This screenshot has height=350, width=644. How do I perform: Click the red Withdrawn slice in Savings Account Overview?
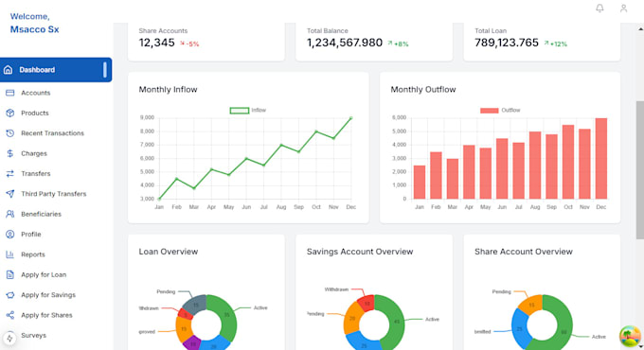click(367, 304)
